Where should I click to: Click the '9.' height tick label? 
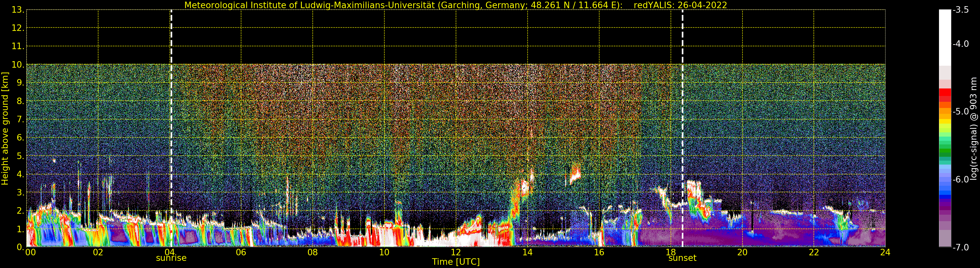21,83
